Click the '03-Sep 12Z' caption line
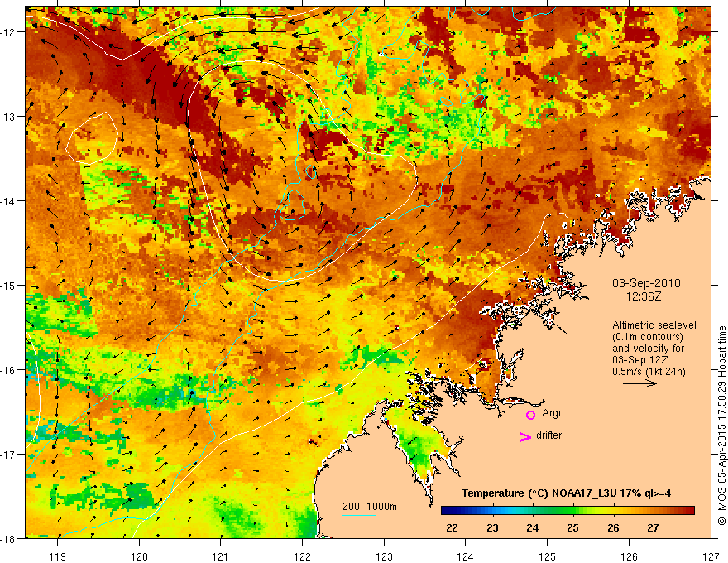Image resolution: width=728 pixels, height=563 pixels. [x=640, y=360]
